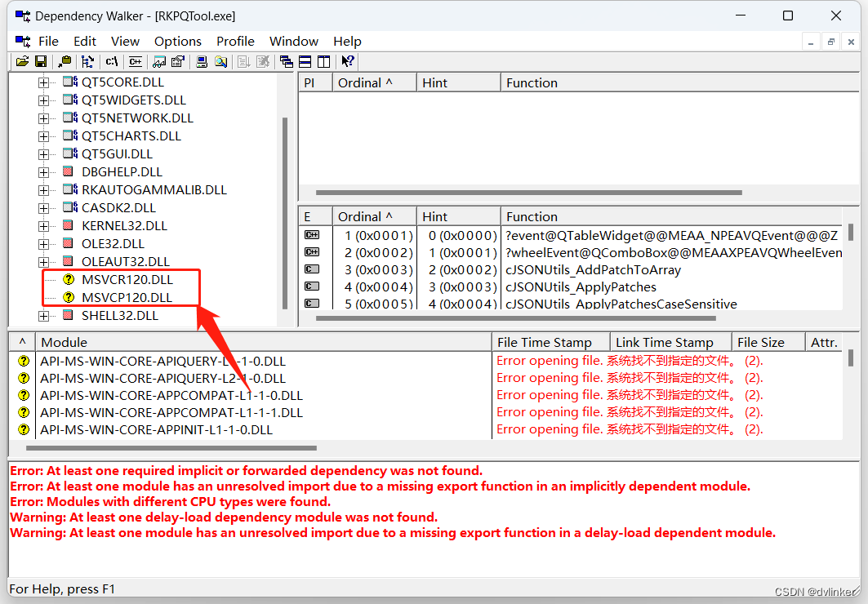Click the cascade windows toolbar icon
The width and height of the screenshot is (868, 604).
click(286, 61)
